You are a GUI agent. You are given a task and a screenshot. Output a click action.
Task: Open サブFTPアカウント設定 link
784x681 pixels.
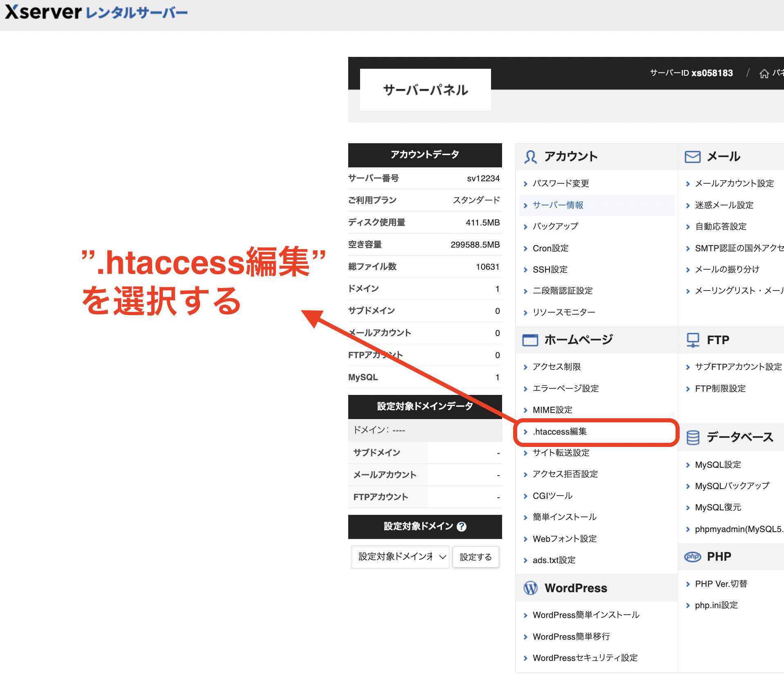click(x=739, y=367)
